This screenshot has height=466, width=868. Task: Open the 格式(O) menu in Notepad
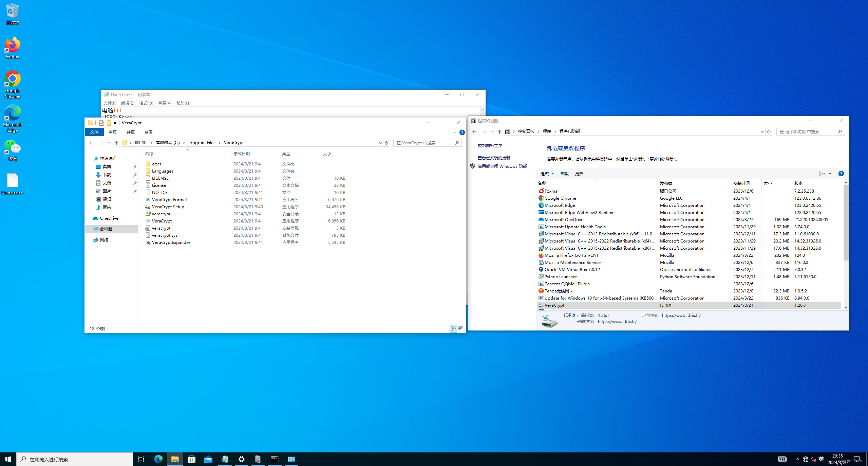(146, 103)
